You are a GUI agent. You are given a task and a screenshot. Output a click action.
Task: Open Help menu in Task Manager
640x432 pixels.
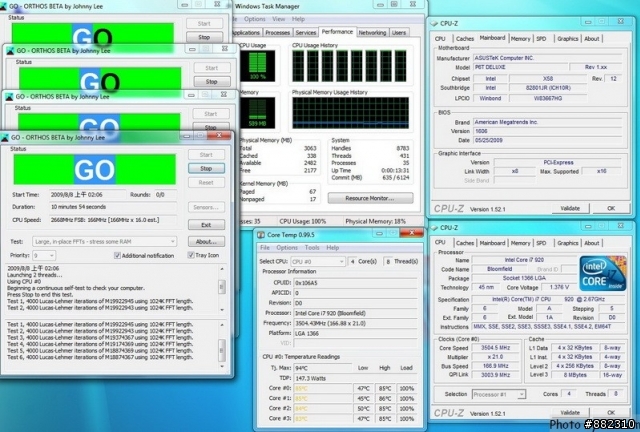point(298,19)
